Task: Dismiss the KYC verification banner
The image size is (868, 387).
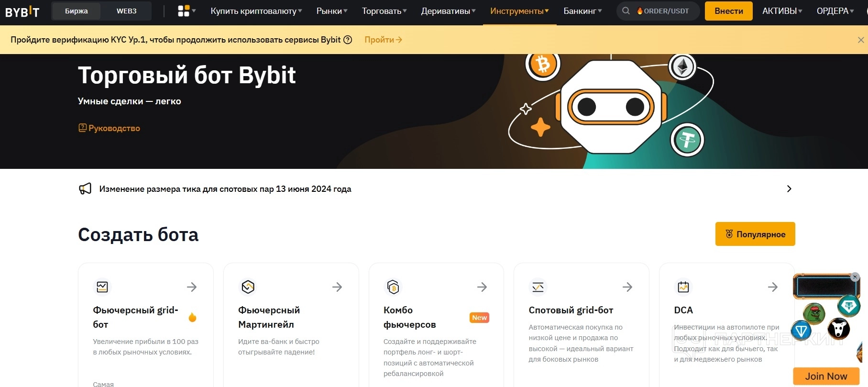Action: pos(861,40)
